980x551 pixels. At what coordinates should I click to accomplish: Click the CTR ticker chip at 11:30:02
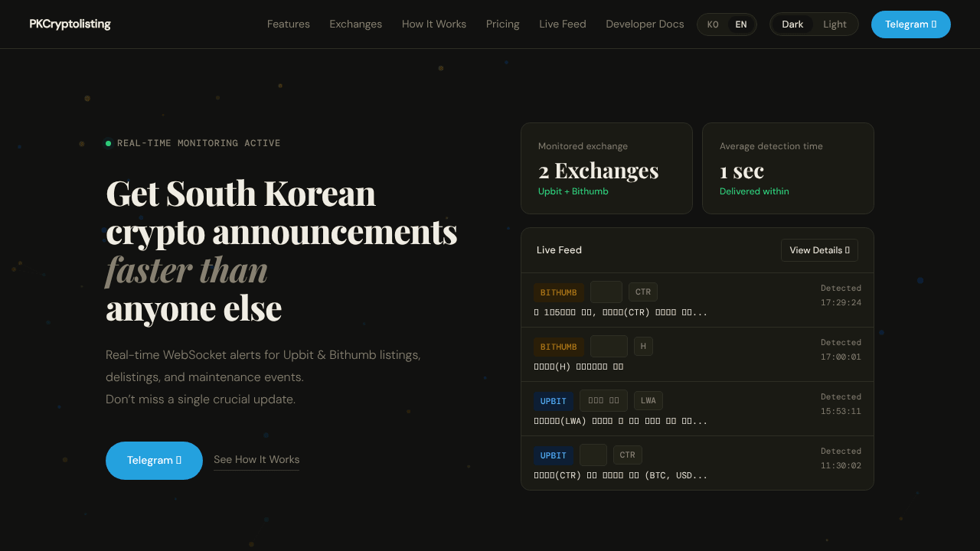coord(628,455)
